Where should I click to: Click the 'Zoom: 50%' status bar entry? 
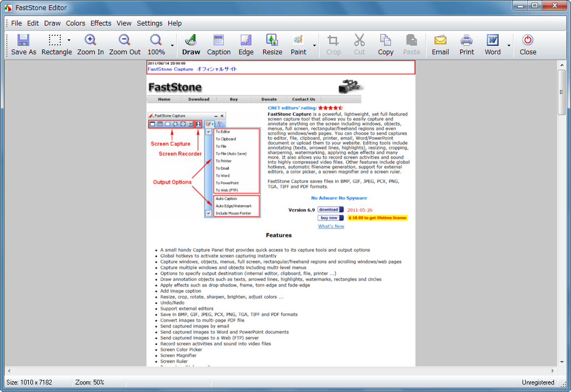click(89, 382)
